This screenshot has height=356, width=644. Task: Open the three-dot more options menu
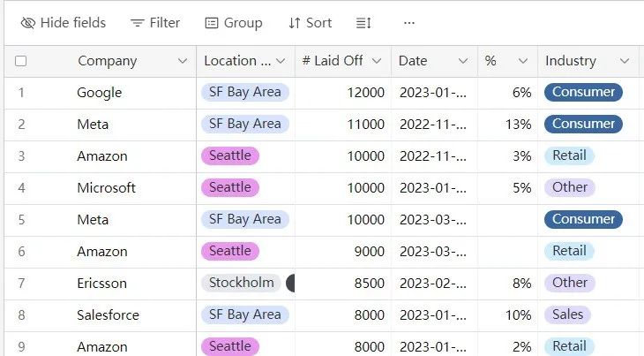409,23
